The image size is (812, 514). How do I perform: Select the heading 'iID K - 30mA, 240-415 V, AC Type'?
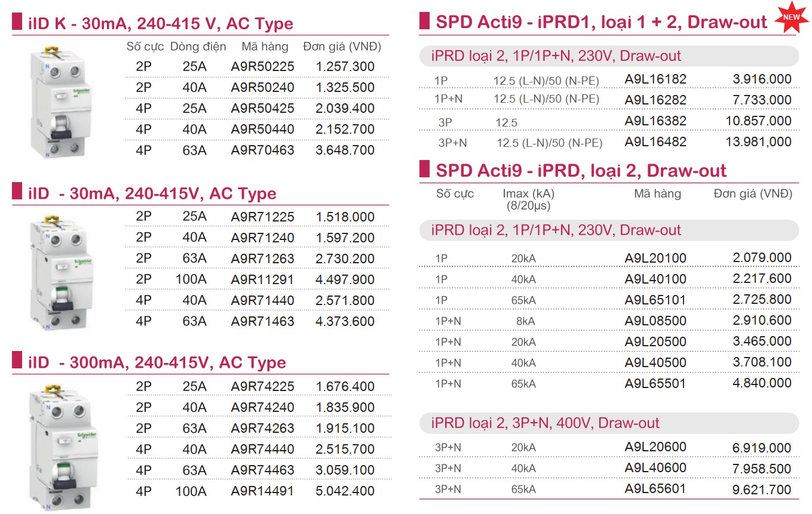click(x=161, y=24)
